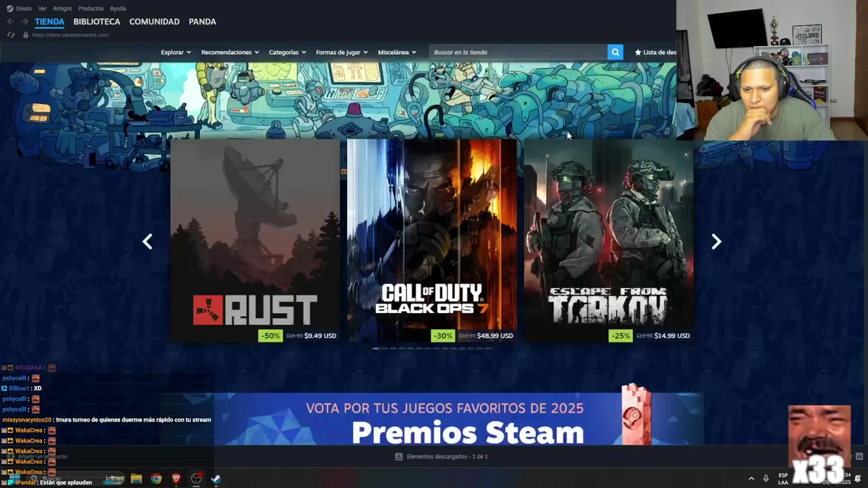Go back with the left arrow
The image size is (868, 488).
[10, 22]
